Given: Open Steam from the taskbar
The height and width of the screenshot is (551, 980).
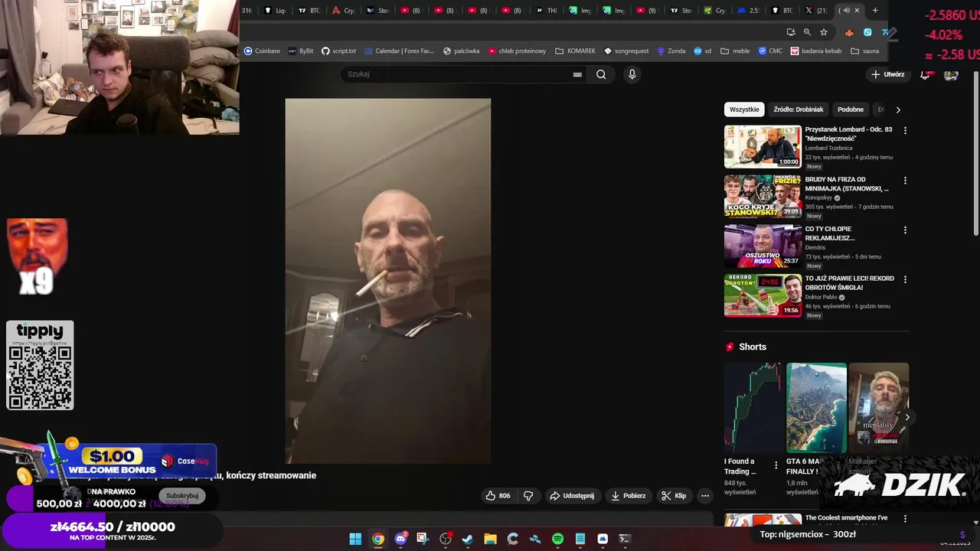Looking at the screenshot, I should click(x=468, y=539).
